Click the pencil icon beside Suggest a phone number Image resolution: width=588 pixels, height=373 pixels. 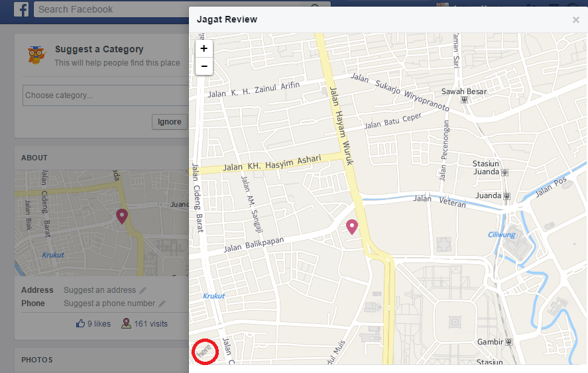162,303
